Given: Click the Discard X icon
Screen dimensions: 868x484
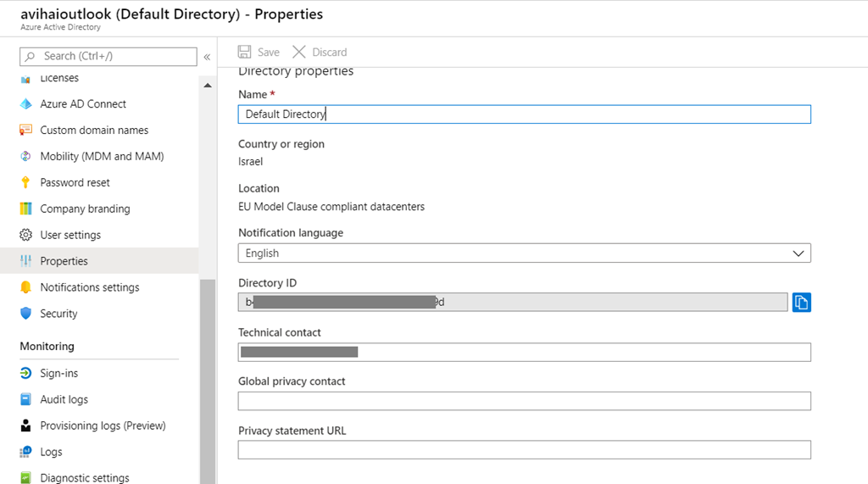Looking at the screenshot, I should coord(299,52).
